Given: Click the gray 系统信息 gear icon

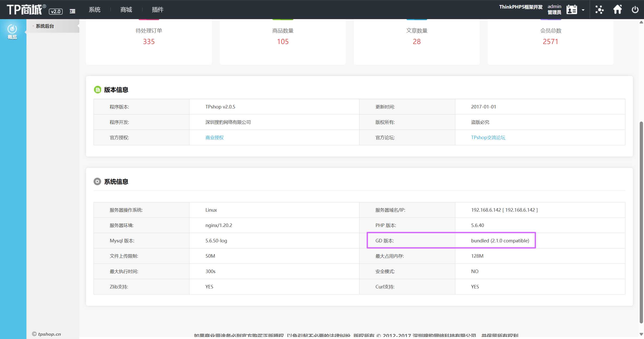Looking at the screenshot, I should [97, 181].
